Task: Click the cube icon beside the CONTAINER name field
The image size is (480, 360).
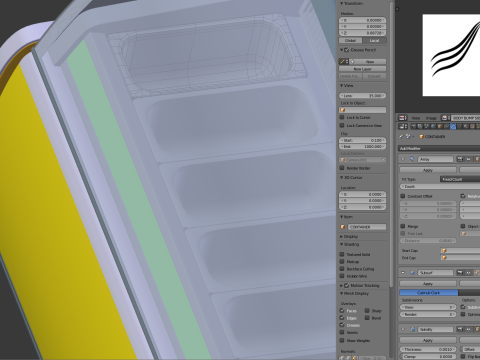Action: click(343, 227)
